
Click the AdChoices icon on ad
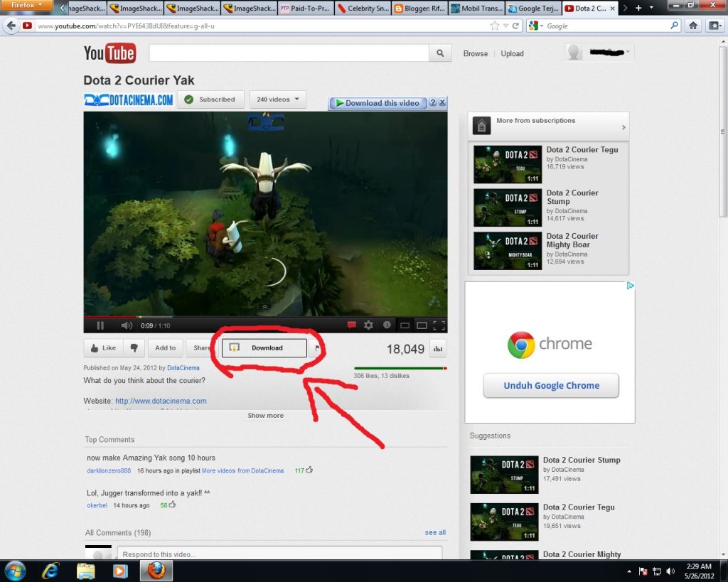tap(630, 286)
